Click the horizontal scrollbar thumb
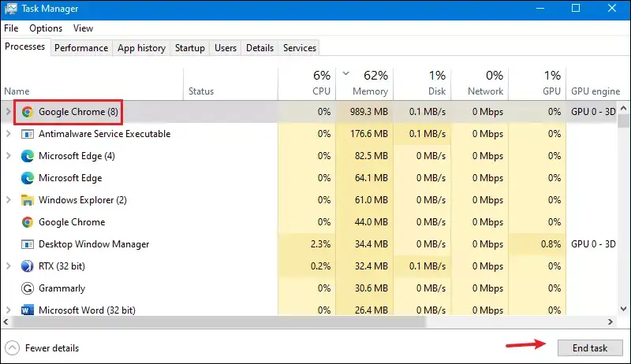 click(218, 321)
